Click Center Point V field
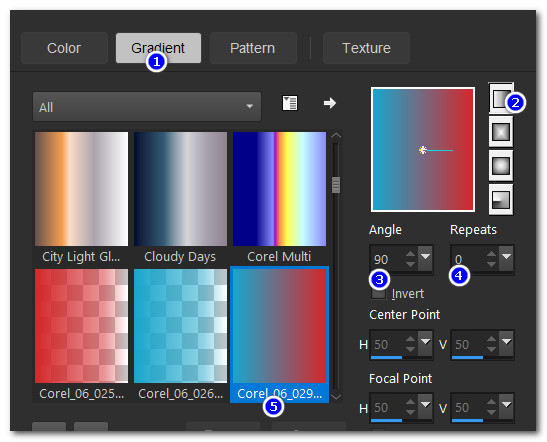 point(469,344)
